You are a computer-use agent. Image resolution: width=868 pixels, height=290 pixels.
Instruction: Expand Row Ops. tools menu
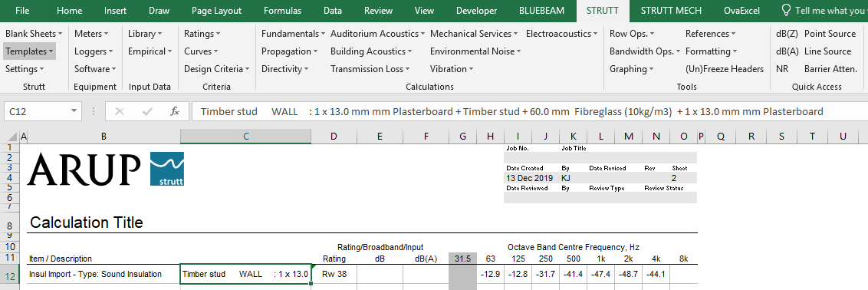[632, 34]
